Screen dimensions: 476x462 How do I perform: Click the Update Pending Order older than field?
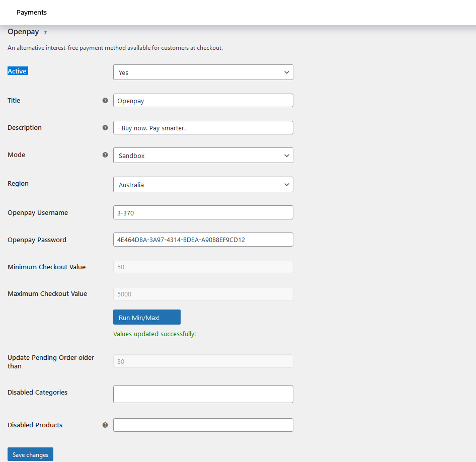tap(203, 361)
